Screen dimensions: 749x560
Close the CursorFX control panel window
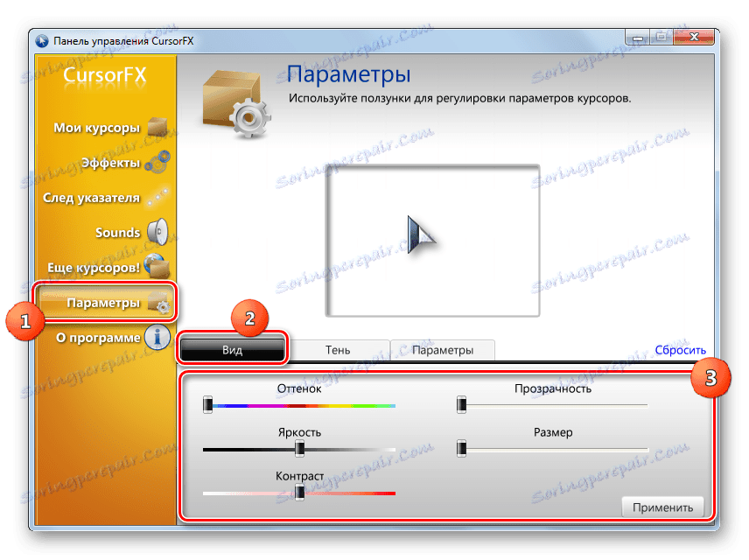[694, 37]
